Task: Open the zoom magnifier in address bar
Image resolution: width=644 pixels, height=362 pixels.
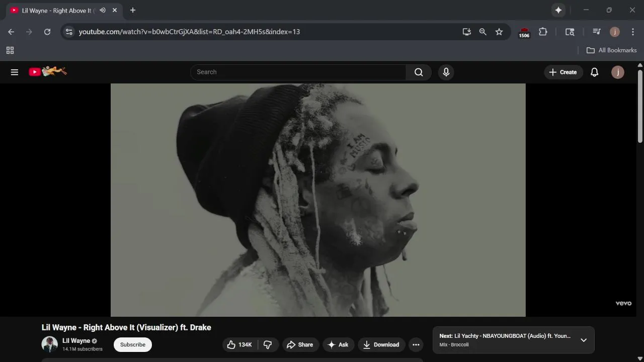Action: 483,32
